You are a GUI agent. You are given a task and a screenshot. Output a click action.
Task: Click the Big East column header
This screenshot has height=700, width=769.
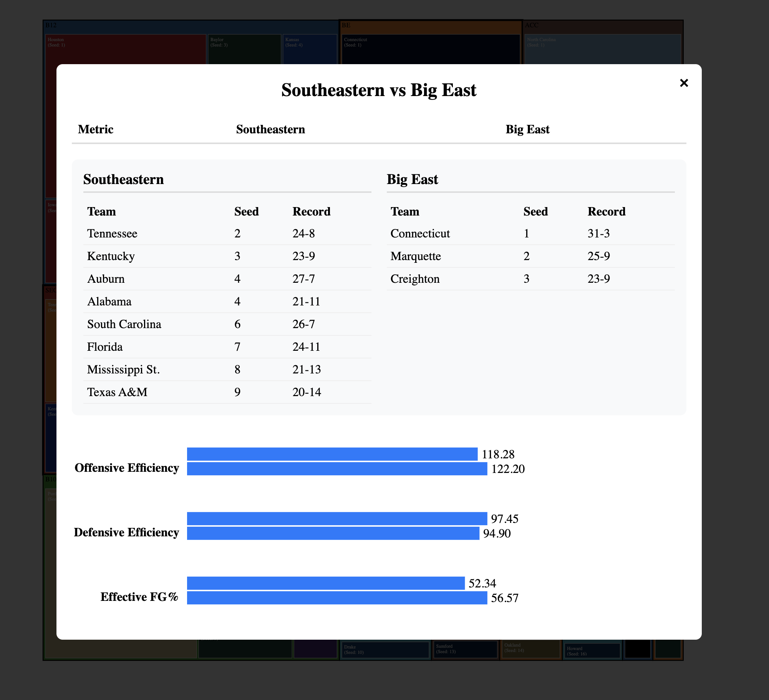point(527,129)
